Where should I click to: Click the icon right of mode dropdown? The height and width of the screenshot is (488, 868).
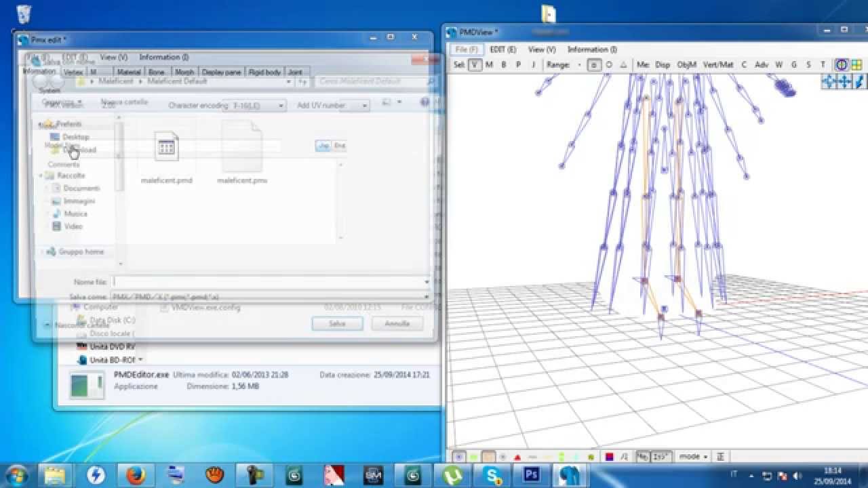coord(721,457)
